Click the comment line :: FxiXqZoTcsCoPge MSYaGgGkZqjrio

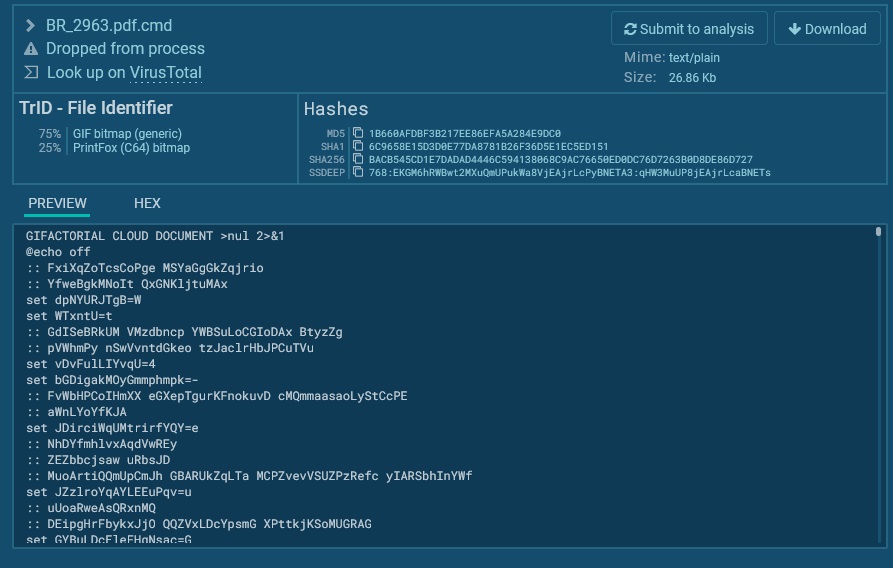[145, 268]
